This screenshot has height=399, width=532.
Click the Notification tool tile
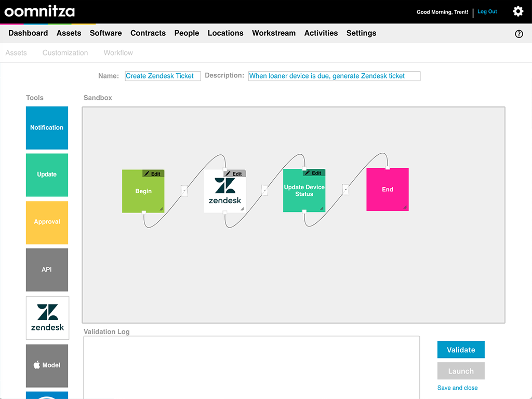[x=47, y=128]
